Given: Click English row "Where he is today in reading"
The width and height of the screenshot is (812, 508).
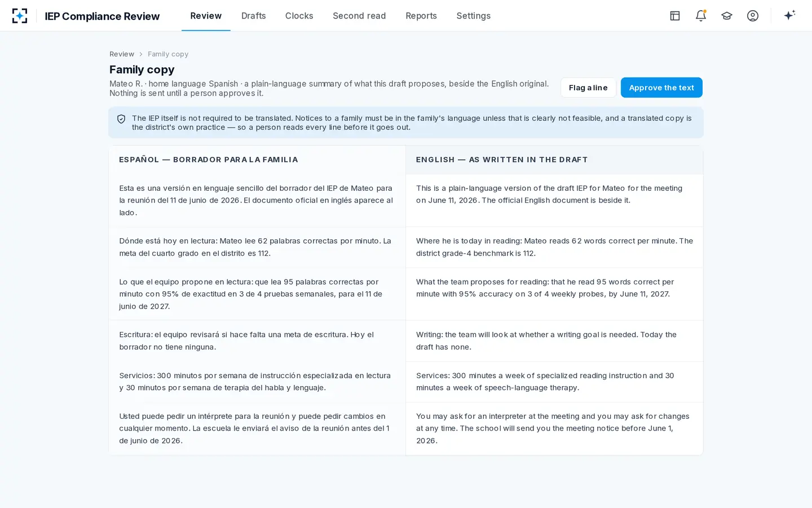Looking at the screenshot, I should 554,247.
